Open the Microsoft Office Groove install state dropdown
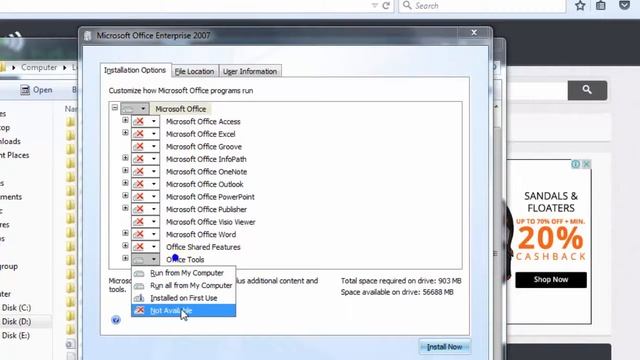Screen dimensions: 640x360 145,147
